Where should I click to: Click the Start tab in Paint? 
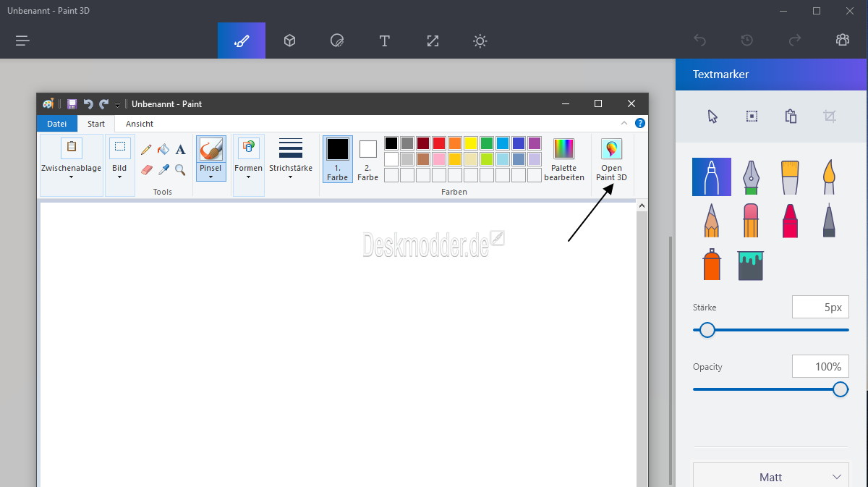[96, 124]
